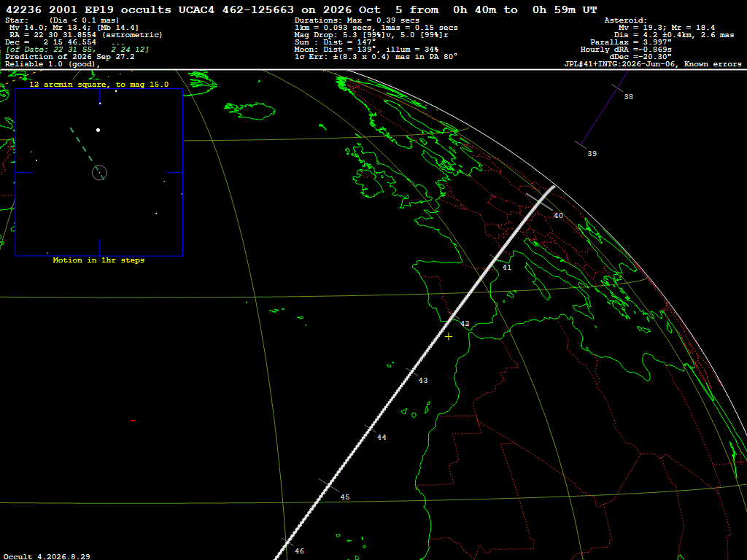747x560 pixels.
Task: Click the event title text at top
Action: coord(301,10)
